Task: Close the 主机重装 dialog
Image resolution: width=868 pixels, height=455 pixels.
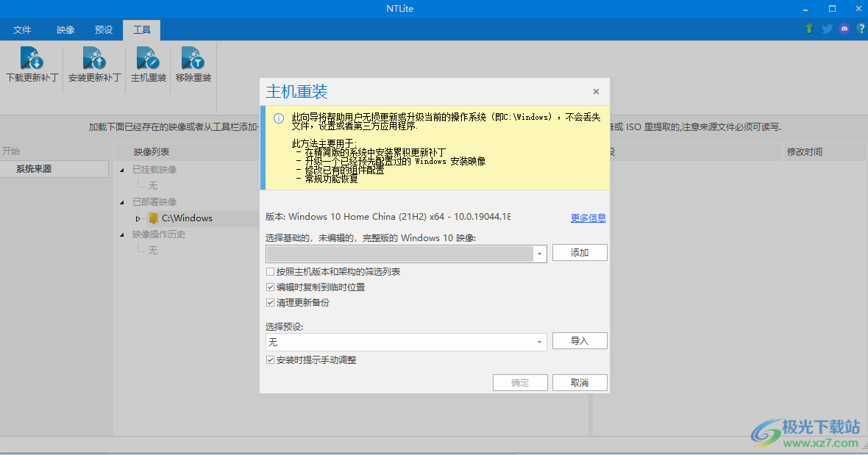Action: (596, 92)
